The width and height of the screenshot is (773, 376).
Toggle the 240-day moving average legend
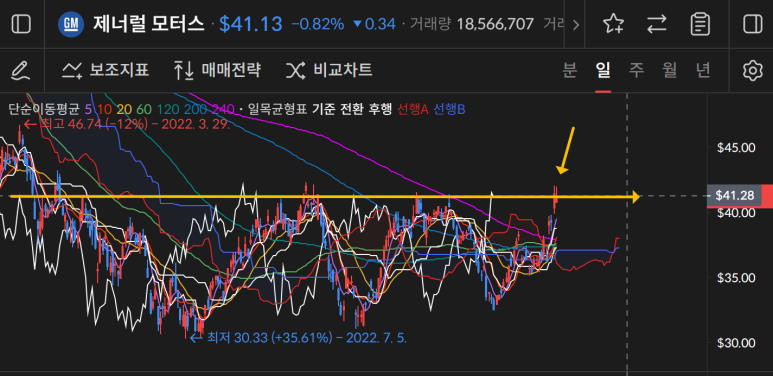[223, 109]
